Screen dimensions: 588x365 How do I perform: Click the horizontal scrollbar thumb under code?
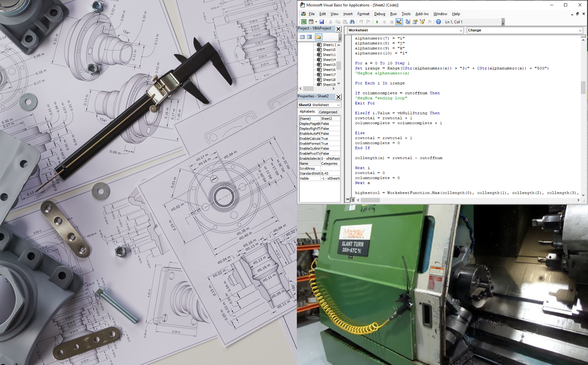pos(370,200)
